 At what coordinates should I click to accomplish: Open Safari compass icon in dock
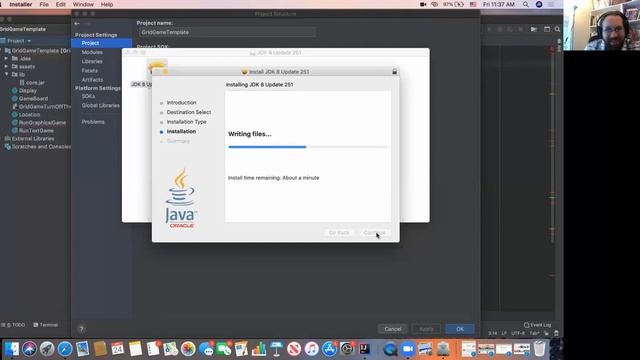65,349
